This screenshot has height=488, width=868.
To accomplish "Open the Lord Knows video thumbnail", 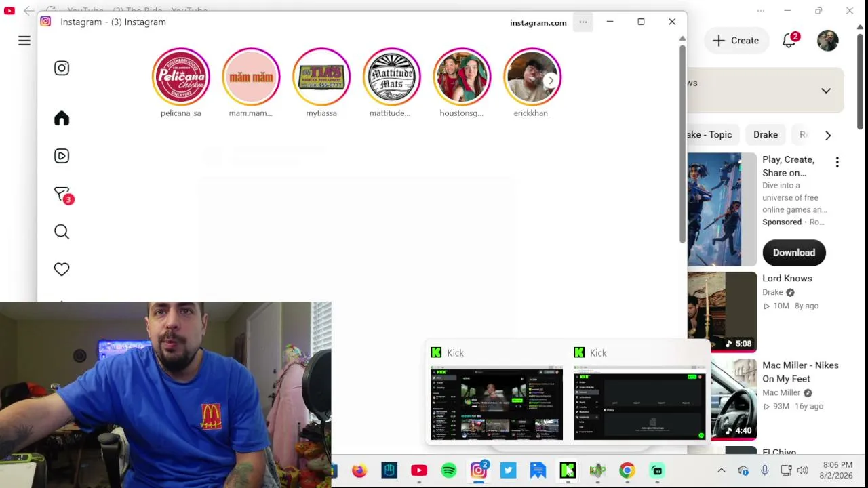I will point(722,312).
